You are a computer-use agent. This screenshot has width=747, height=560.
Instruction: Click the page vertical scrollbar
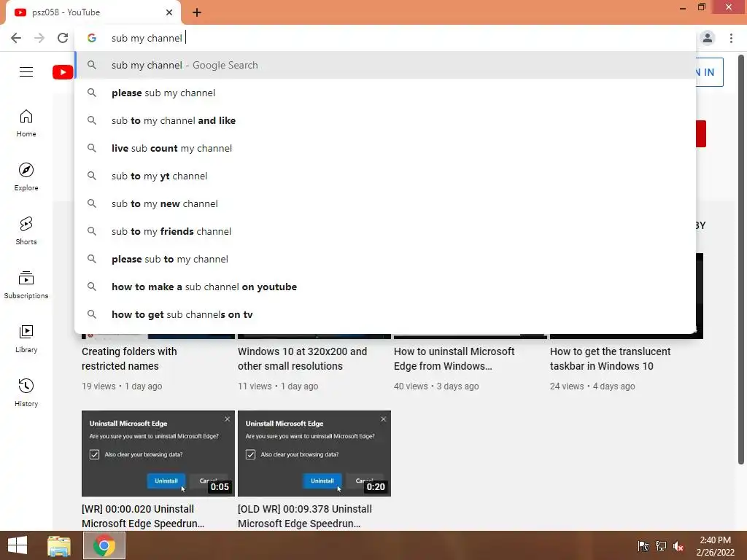tap(741, 260)
